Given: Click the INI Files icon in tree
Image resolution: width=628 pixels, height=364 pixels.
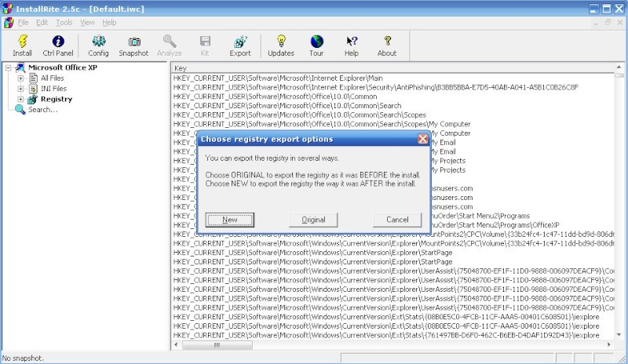Looking at the screenshot, I should click(x=34, y=89).
